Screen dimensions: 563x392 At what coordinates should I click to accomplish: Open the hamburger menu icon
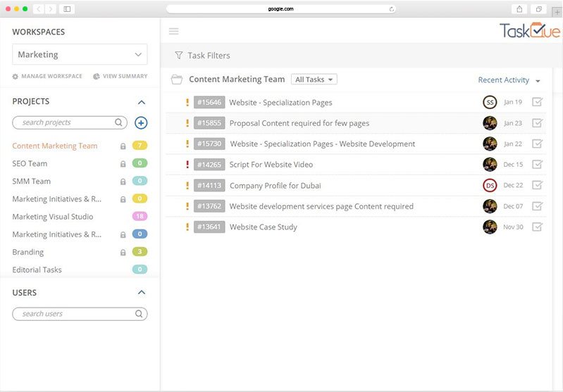coord(174,31)
